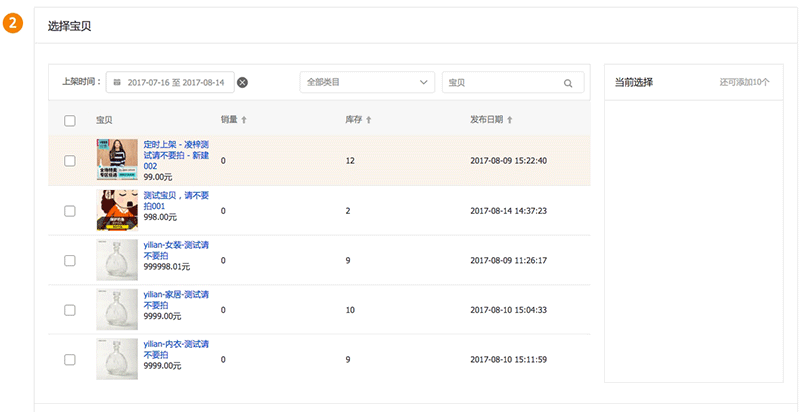Sort by 销量 column arrow
The width and height of the screenshot is (800, 412).
pos(244,120)
